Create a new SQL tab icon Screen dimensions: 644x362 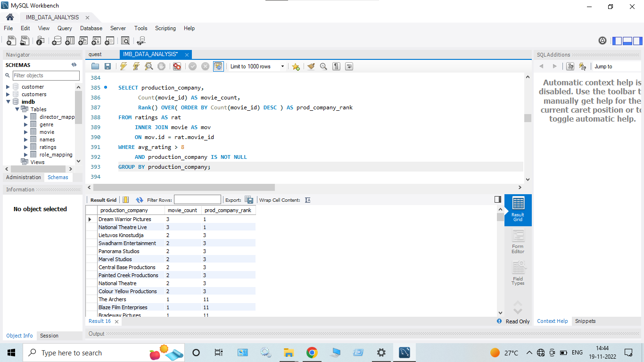(x=12, y=41)
